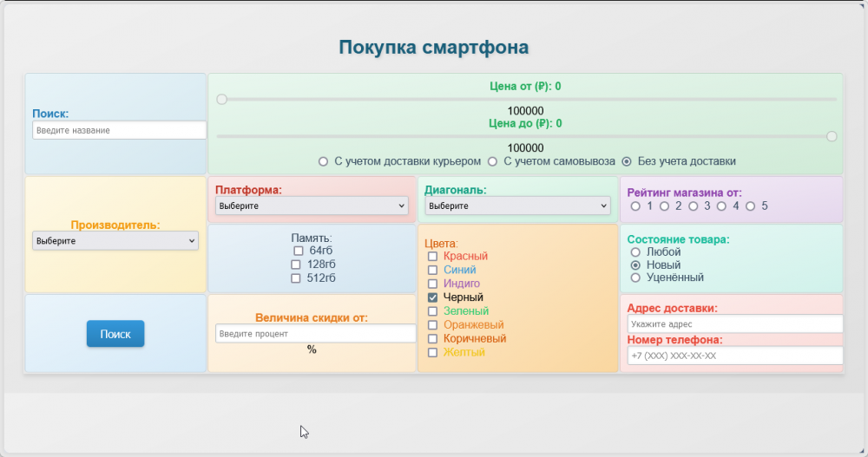Select the Любой condition radio button
Image resolution: width=868 pixels, height=457 pixels.
click(x=635, y=252)
